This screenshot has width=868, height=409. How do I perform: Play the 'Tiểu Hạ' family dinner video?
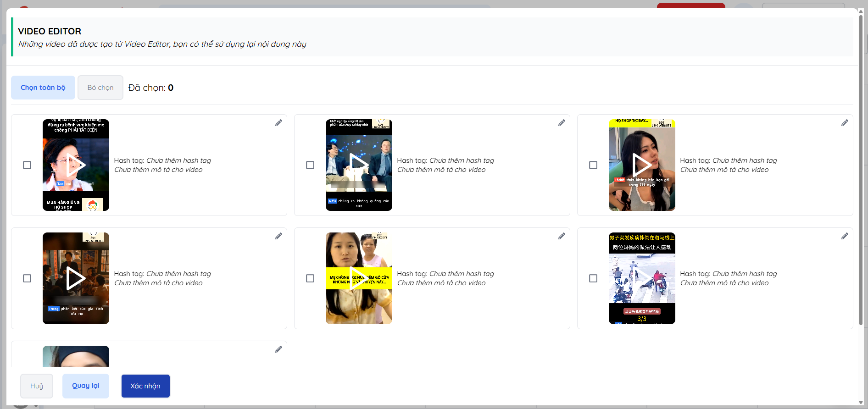(76, 278)
